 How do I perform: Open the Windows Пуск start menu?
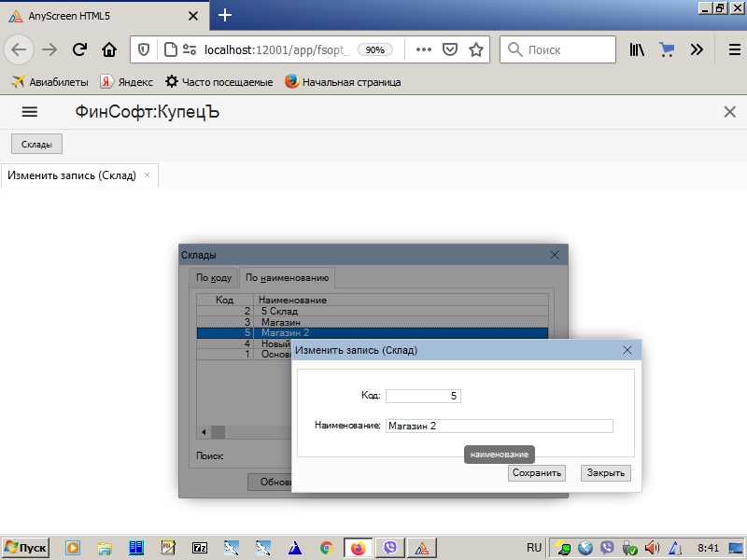(x=26, y=548)
